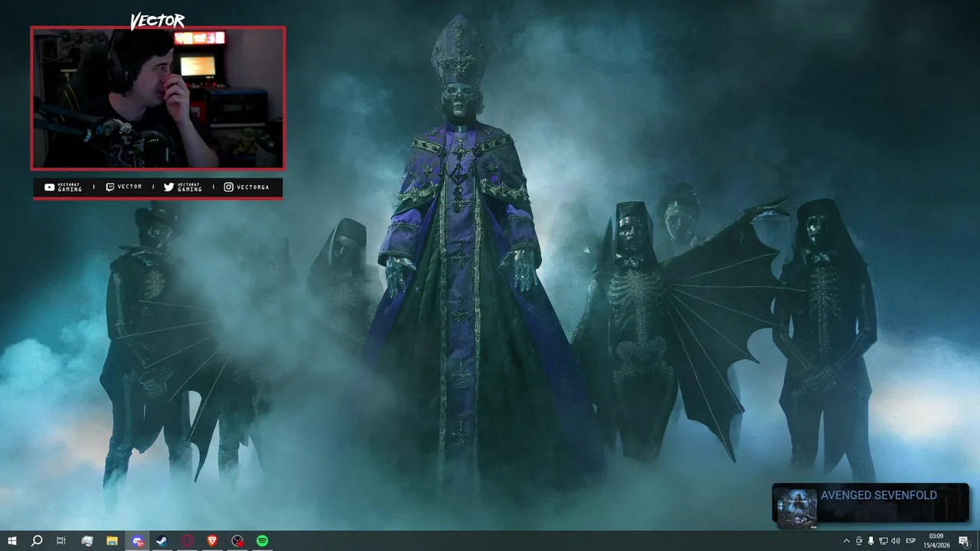
Task: Click Avenged Sevenfold album art thumbnail
Action: pos(796,507)
